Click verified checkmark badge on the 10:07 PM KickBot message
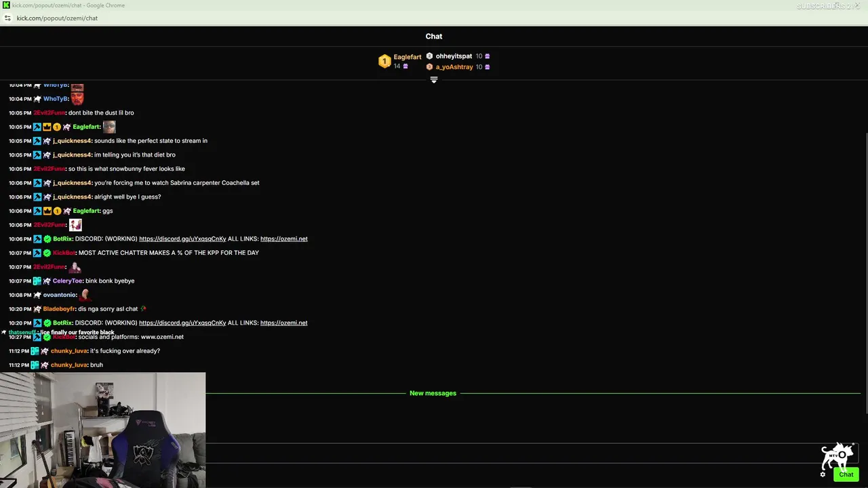The image size is (868, 488). coord(47,253)
